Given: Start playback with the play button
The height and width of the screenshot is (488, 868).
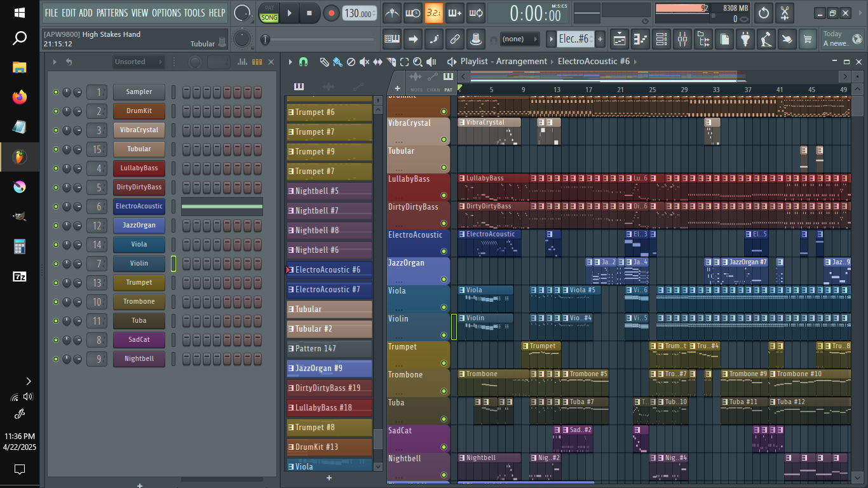Looking at the screenshot, I should [x=290, y=13].
